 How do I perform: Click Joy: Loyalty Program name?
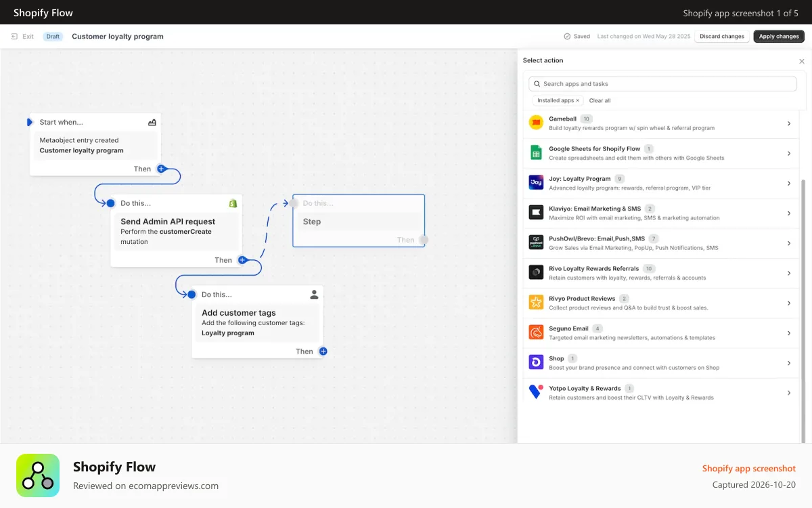(x=580, y=179)
